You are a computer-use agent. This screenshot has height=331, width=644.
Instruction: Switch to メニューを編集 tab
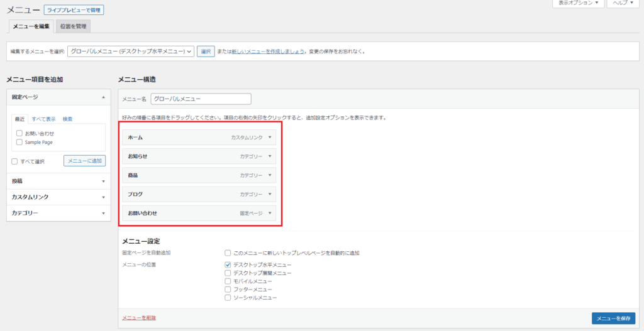(31, 26)
